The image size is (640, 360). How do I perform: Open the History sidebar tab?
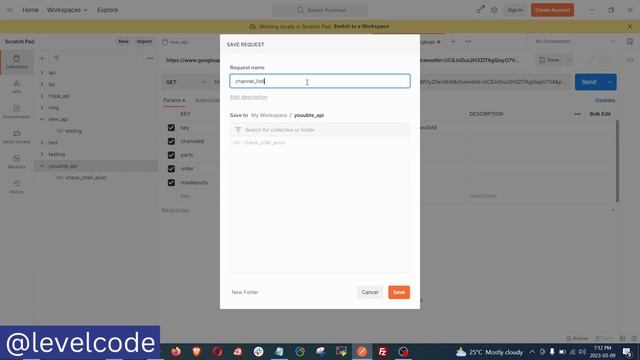(x=17, y=187)
